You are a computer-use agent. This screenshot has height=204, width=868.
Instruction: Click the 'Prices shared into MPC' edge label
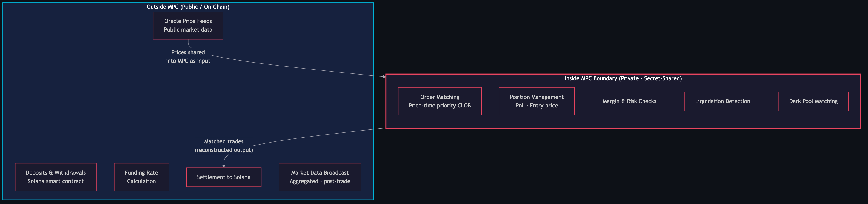[x=188, y=57]
